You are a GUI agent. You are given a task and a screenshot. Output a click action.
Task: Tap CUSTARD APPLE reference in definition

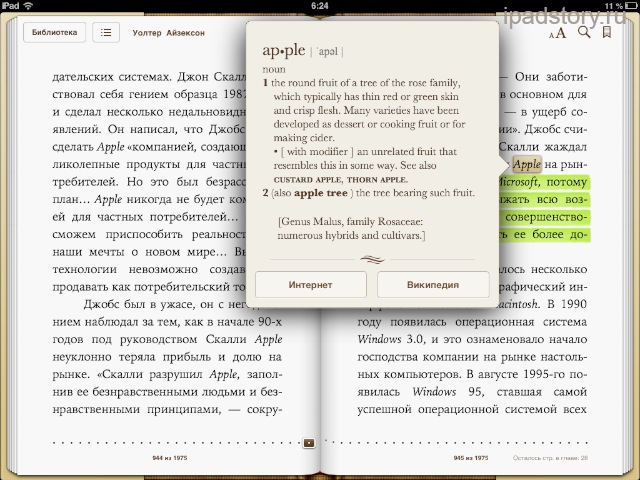[x=309, y=180]
